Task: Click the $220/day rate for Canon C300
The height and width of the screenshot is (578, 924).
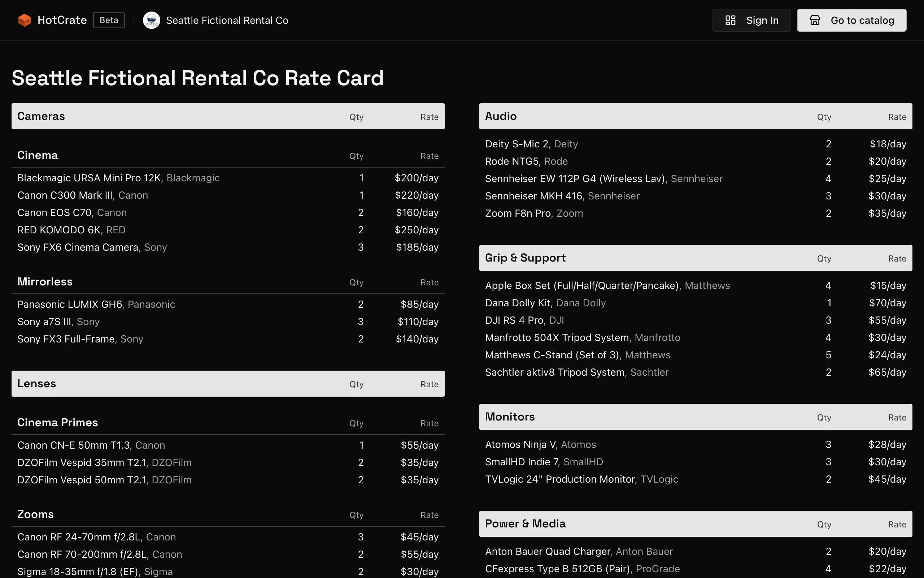Action: 417,195
